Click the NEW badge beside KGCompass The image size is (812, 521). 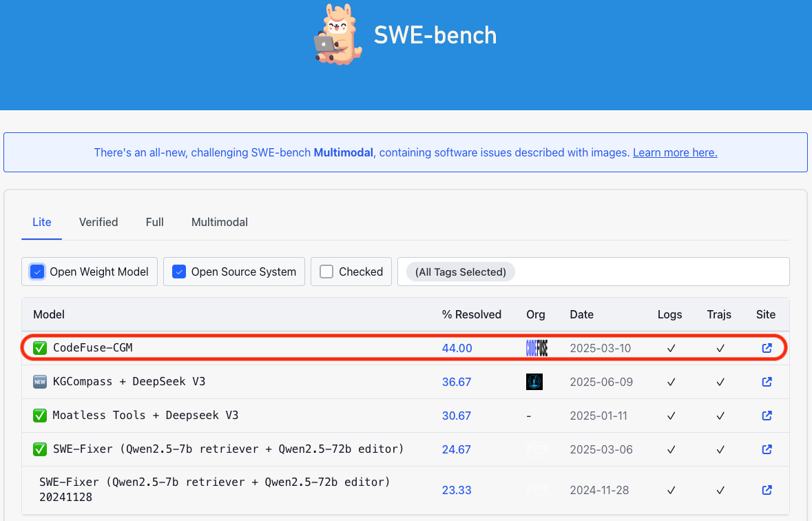(x=40, y=382)
